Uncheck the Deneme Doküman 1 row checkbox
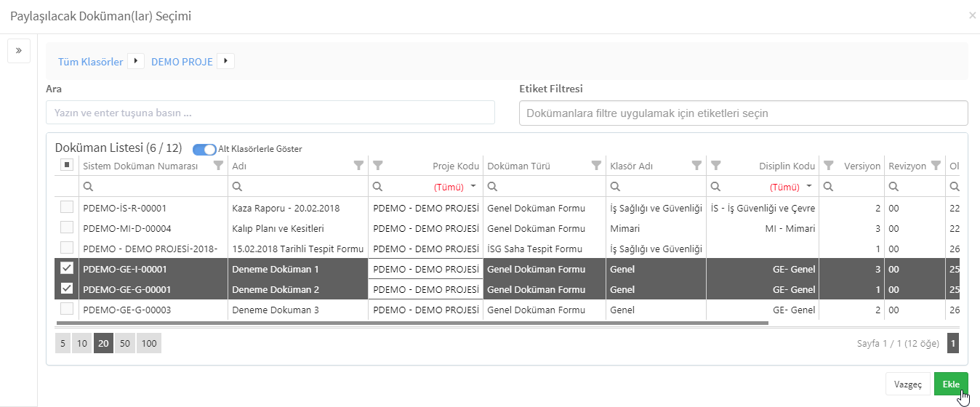Image resolution: width=980 pixels, height=407 pixels. [x=67, y=268]
